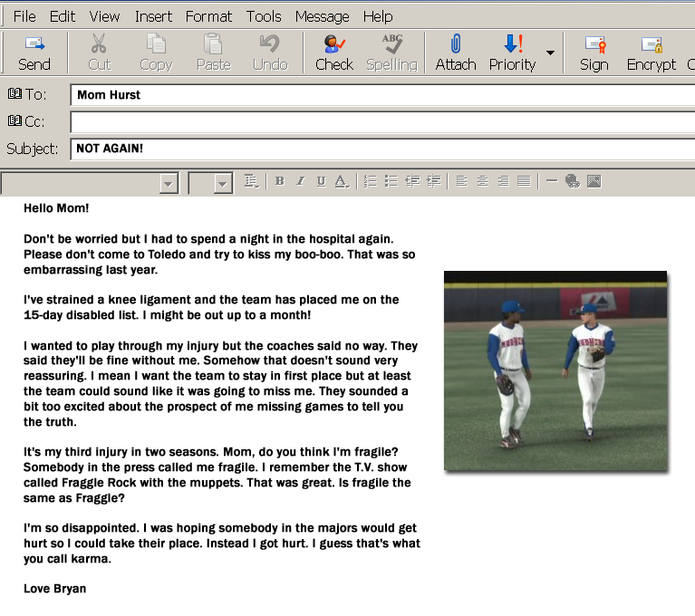Apply bulleted list formatting
The image size is (695, 616).
391,181
